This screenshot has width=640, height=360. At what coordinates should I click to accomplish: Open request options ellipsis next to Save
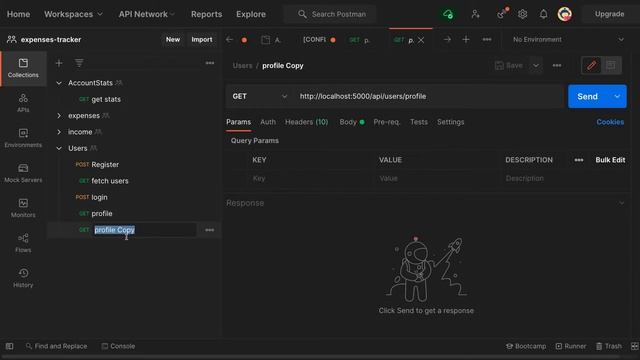coord(557,66)
